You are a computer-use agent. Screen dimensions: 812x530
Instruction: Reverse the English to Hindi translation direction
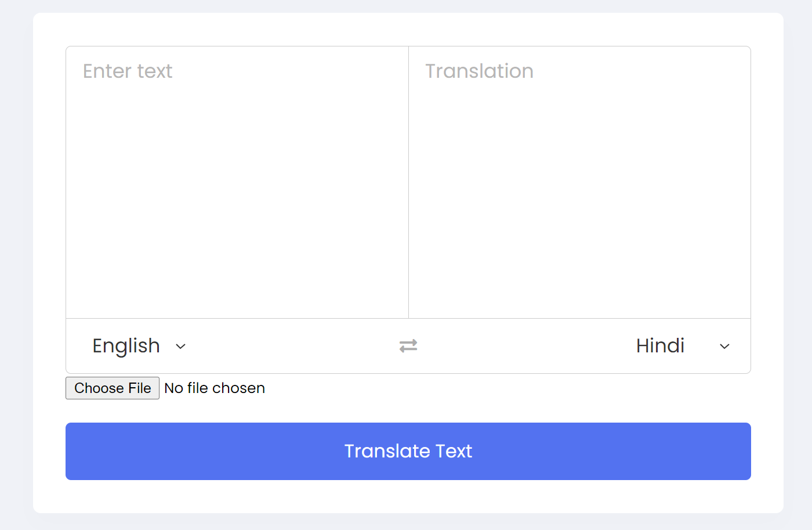(x=408, y=346)
